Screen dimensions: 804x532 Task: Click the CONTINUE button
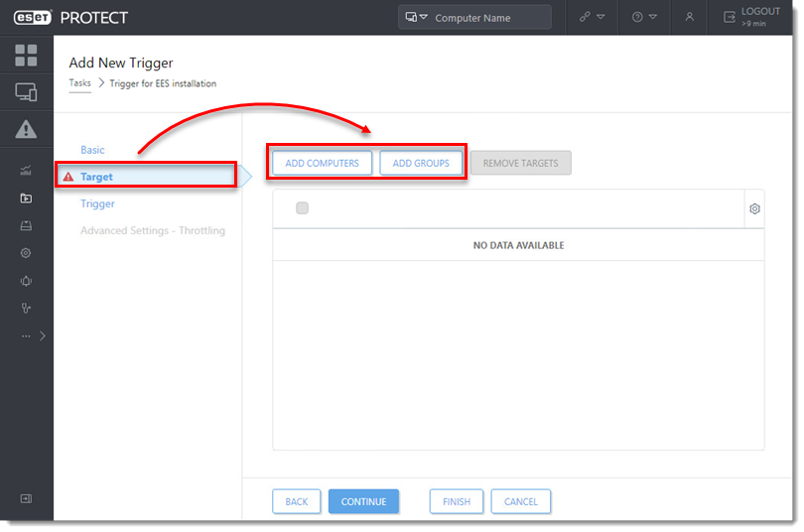pos(363,501)
